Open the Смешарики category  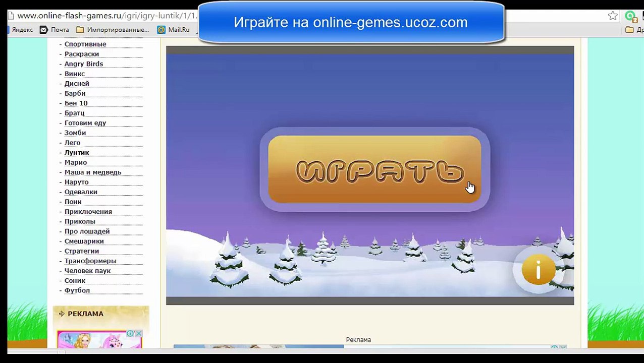point(84,241)
